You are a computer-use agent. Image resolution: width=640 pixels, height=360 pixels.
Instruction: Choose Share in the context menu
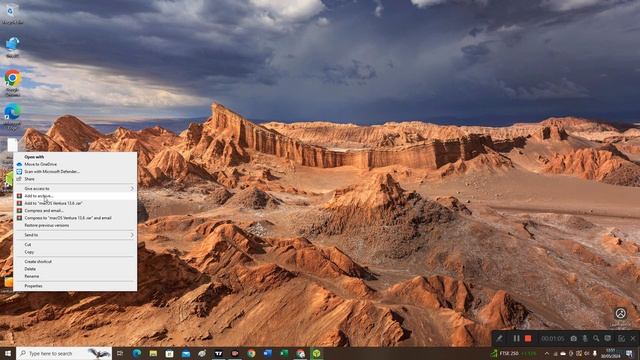(75, 179)
